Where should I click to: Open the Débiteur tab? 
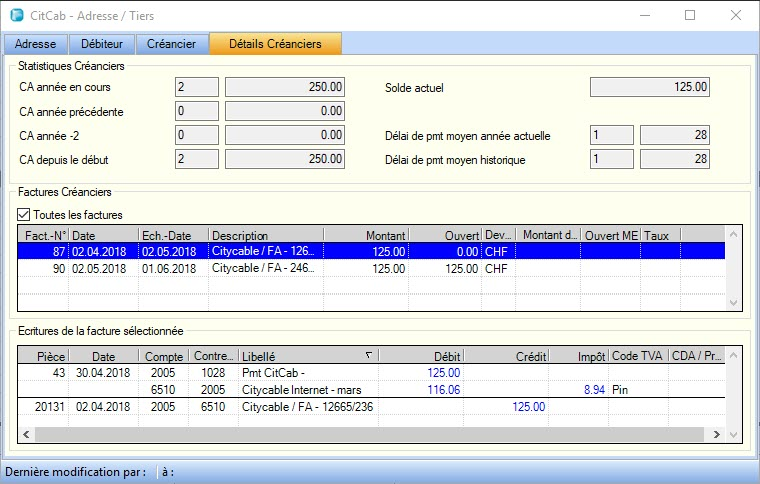click(103, 44)
